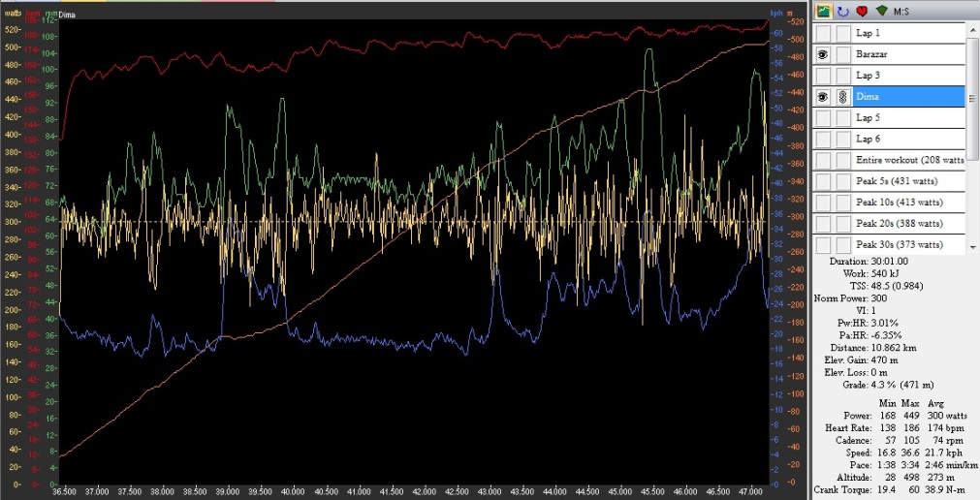Enable link box next to Barazar
Image resolution: width=980 pixels, height=500 pixels.
coord(843,54)
